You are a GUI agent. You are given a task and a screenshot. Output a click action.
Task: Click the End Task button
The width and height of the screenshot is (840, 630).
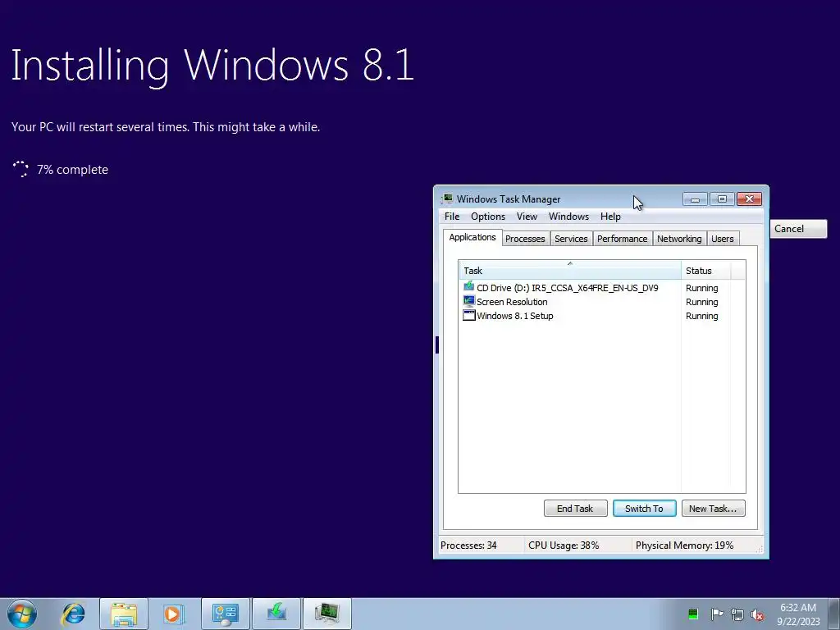point(575,509)
